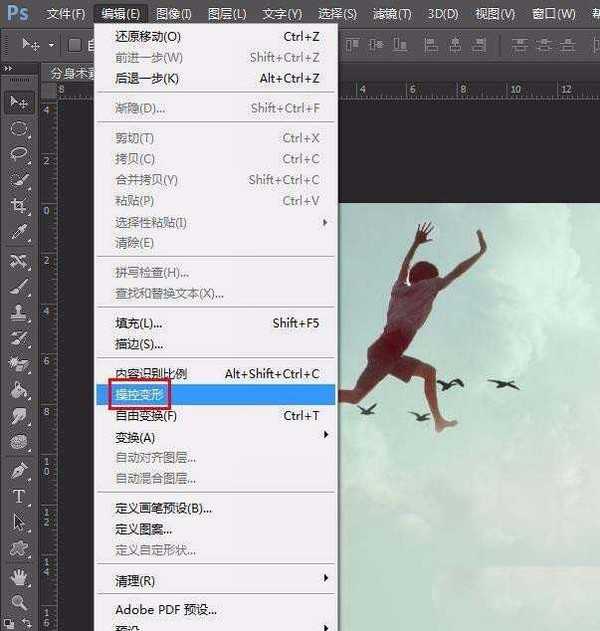Pick the Lasso tool

[x=19, y=154]
